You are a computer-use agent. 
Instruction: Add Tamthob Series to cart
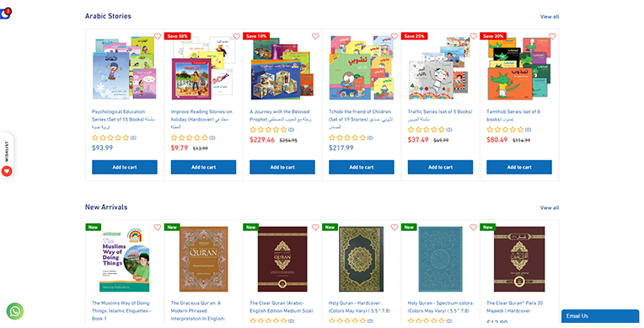(x=519, y=167)
